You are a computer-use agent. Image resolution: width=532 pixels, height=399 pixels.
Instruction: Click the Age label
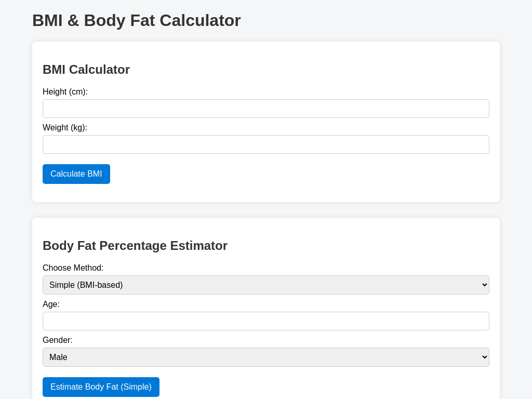(x=51, y=304)
